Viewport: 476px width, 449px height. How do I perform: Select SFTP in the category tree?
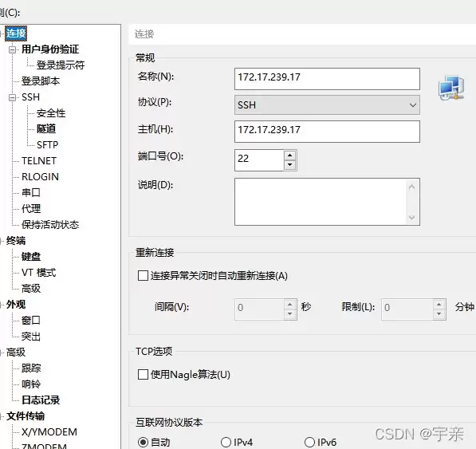(x=47, y=145)
